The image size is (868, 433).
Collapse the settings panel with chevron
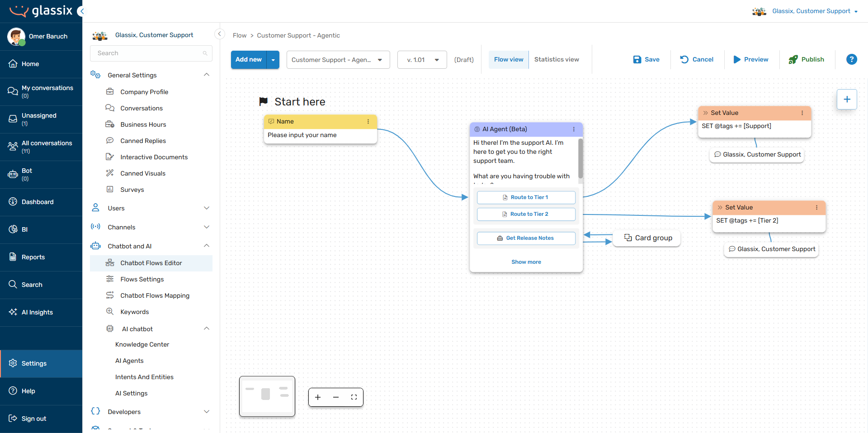219,34
